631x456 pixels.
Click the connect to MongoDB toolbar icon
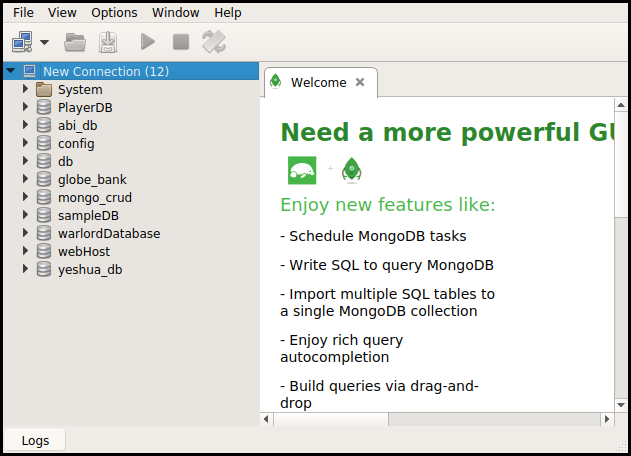coord(22,42)
